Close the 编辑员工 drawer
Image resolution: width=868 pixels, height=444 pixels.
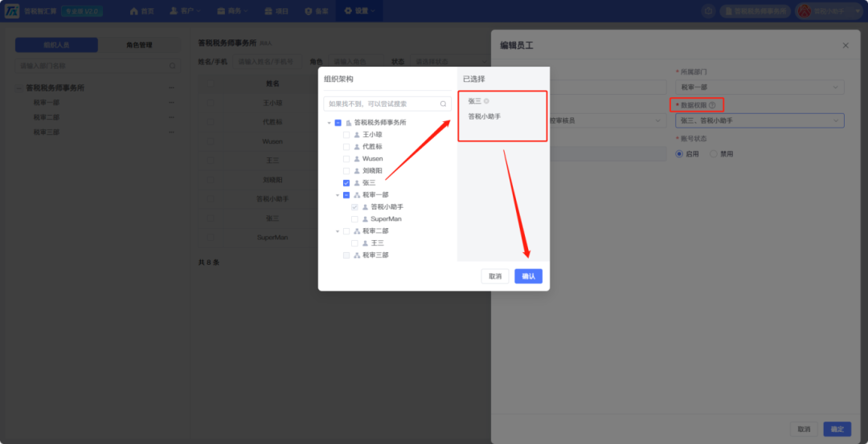pos(845,45)
